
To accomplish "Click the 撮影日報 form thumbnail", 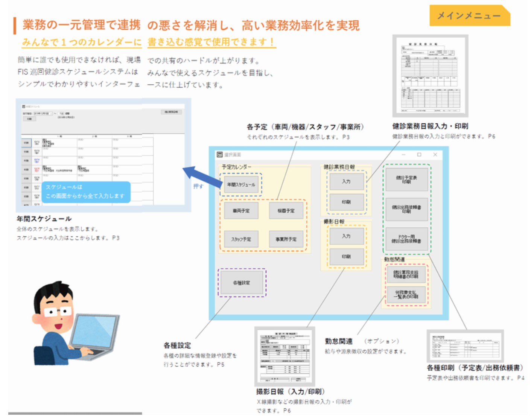I will (x=285, y=356).
